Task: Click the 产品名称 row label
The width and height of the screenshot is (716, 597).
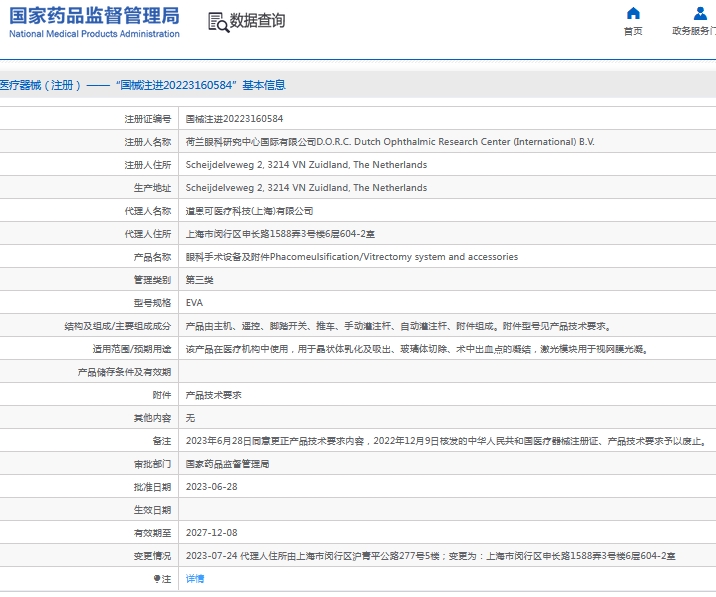Action: coord(152,257)
